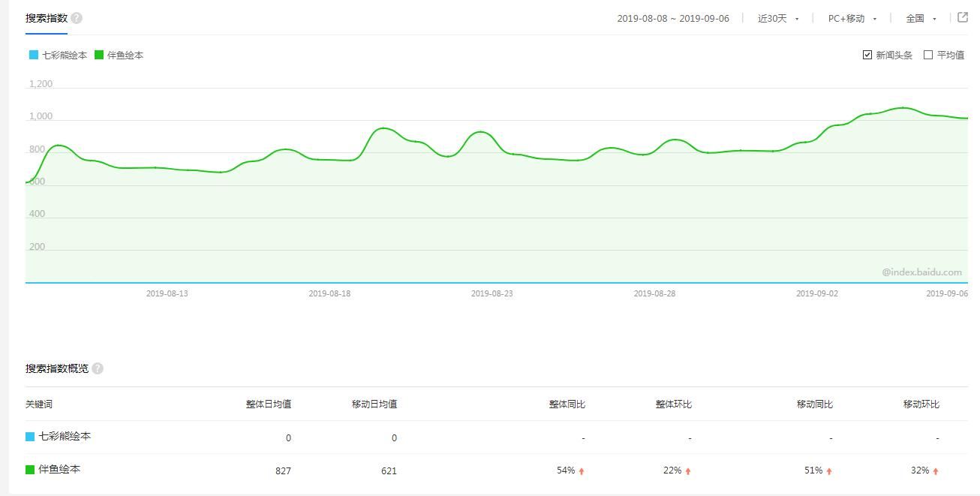Open the date range 2019-08-08 ~ 2019-09-06 picker

[x=673, y=19]
